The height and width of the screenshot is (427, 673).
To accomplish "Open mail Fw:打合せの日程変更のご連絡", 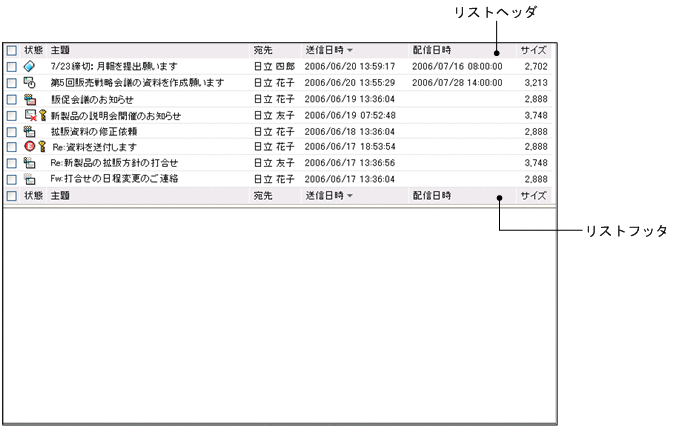I will (114, 179).
